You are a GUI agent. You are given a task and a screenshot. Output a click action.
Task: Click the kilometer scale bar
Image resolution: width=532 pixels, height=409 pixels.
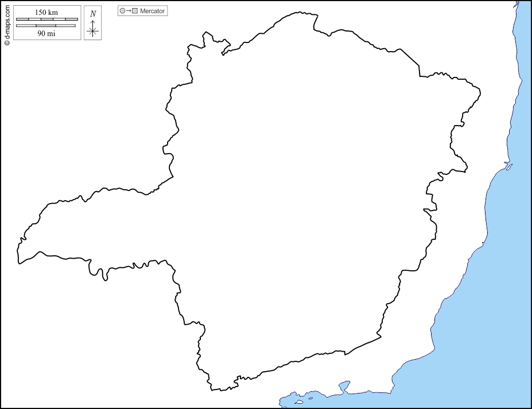click(46, 20)
